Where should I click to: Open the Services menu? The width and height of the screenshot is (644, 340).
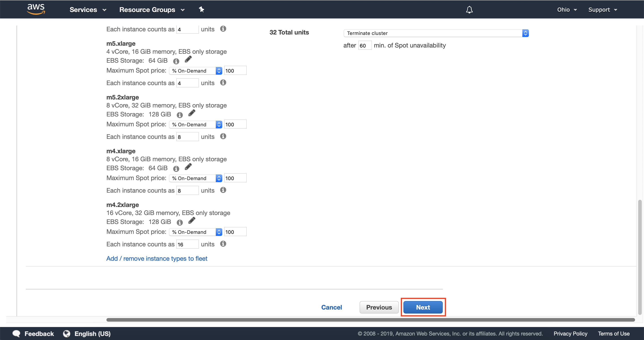tap(88, 9)
